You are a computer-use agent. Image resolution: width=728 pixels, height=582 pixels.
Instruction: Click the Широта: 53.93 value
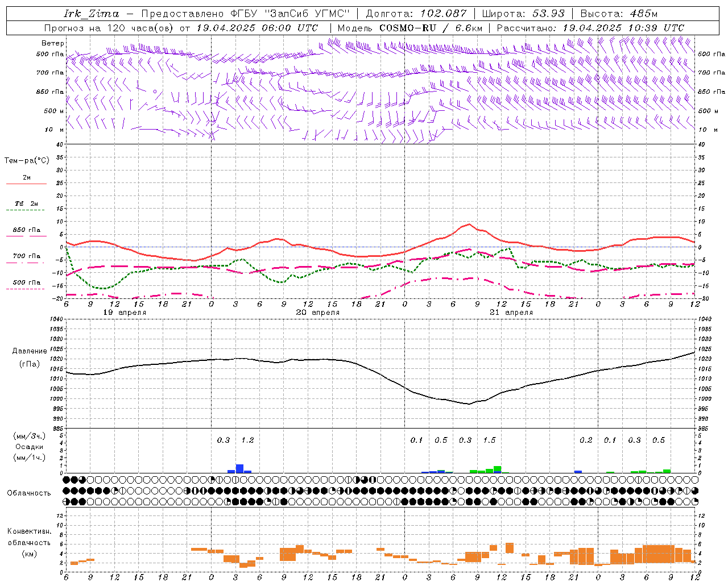pos(523,14)
